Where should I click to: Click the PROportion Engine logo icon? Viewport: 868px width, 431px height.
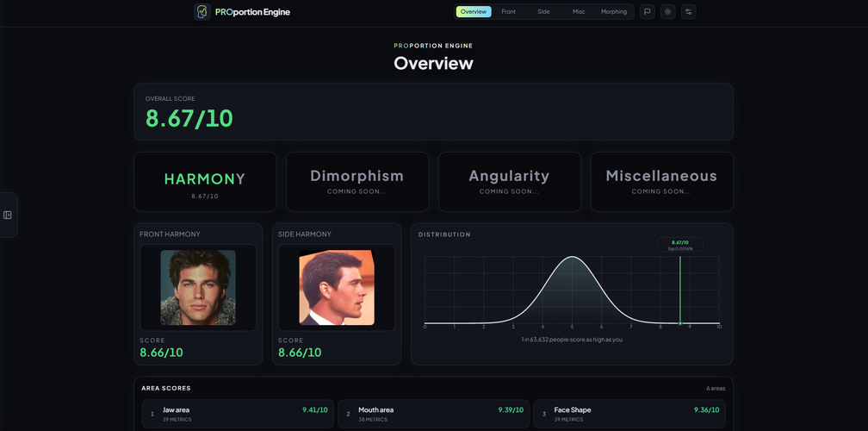pos(202,11)
